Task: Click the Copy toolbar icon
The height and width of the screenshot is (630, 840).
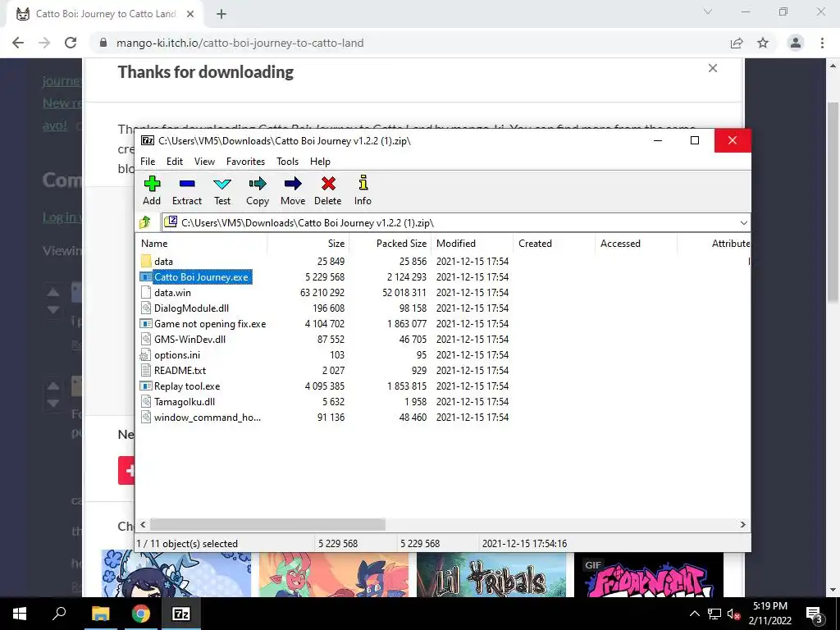Action: [258, 185]
